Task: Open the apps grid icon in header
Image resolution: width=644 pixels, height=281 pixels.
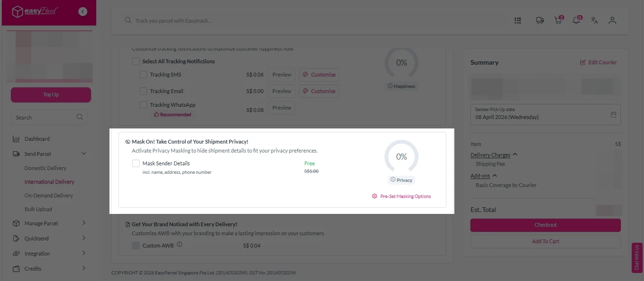Action: [518, 20]
